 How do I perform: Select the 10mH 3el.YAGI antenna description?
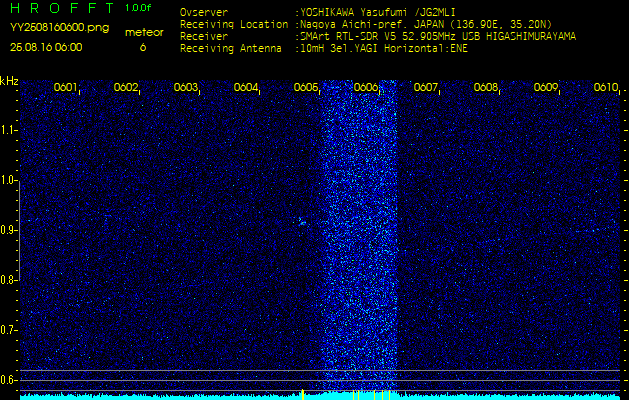pyautogui.click(x=384, y=49)
